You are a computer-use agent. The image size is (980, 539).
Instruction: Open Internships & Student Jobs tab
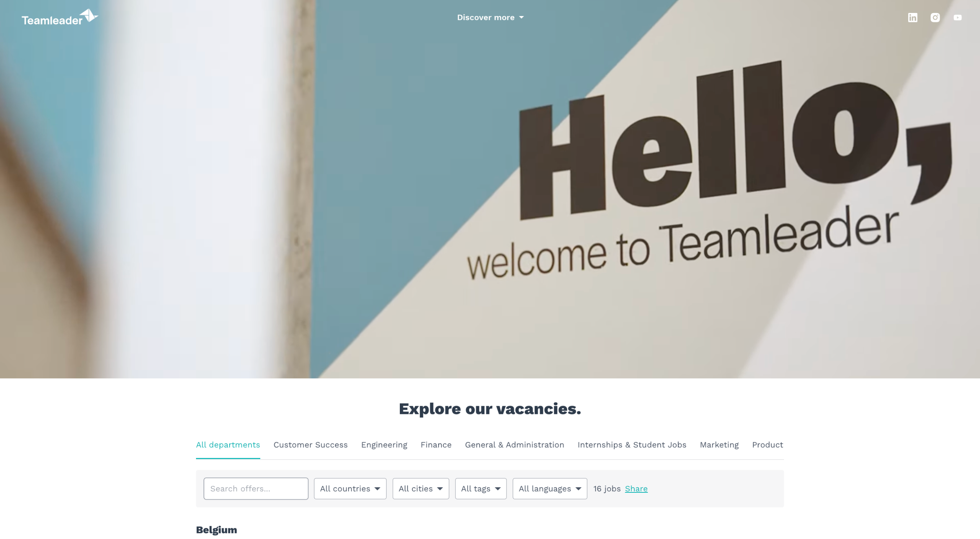click(x=632, y=445)
